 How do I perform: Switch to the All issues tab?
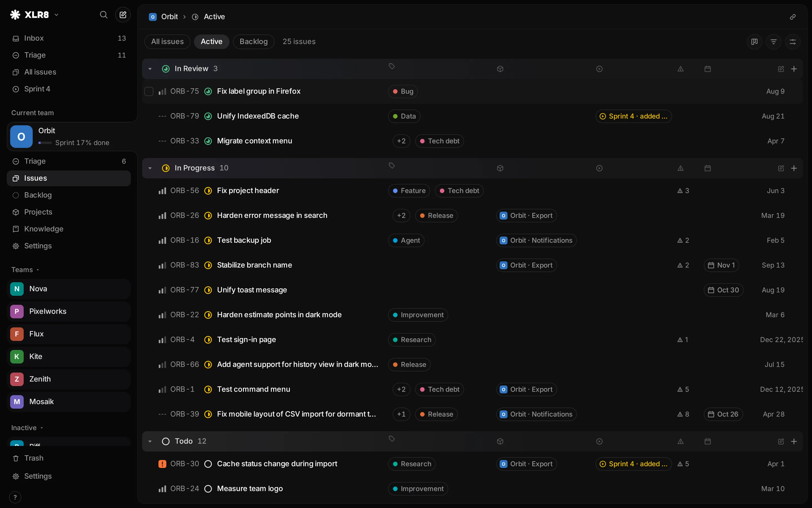[167, 42]
